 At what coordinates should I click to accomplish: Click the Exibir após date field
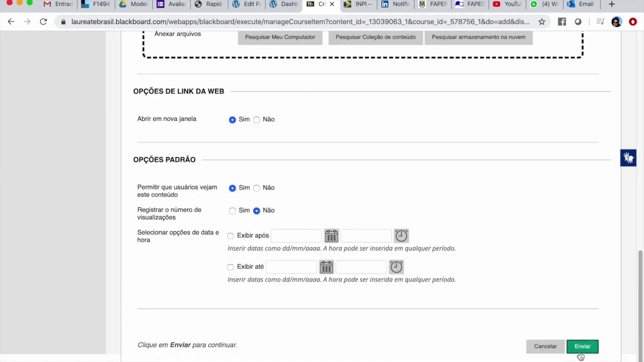coord(296,236)
